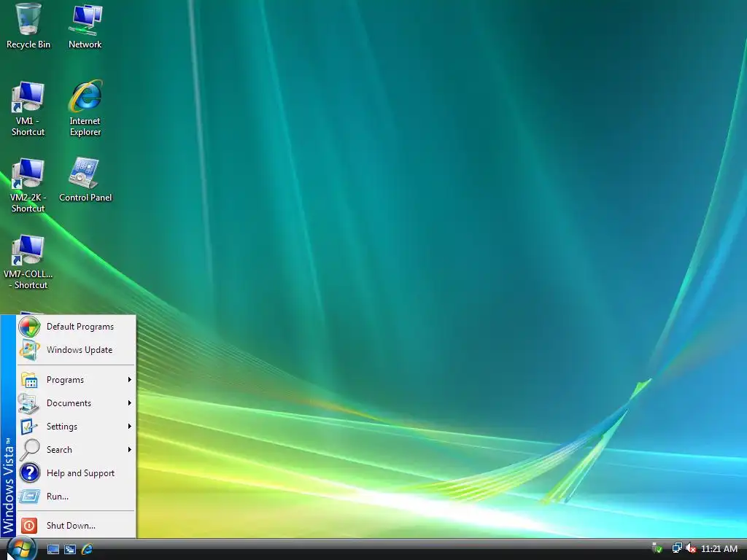Click Switch between windows Quick Launch icon

coord(70,549)
